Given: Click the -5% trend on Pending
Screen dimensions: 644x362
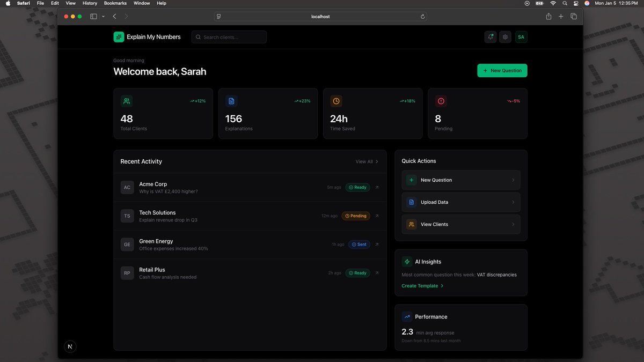Looking at the screenshot, I should pyautogui.click(x=514, y=101).
